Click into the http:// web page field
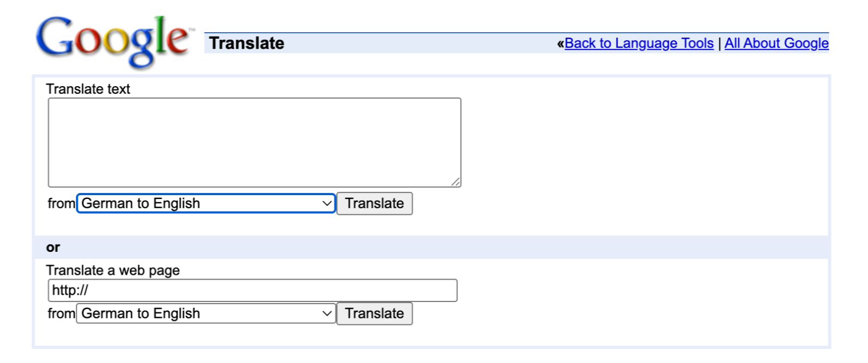This screenshot has height=363, width=868. tap(253, 291)
